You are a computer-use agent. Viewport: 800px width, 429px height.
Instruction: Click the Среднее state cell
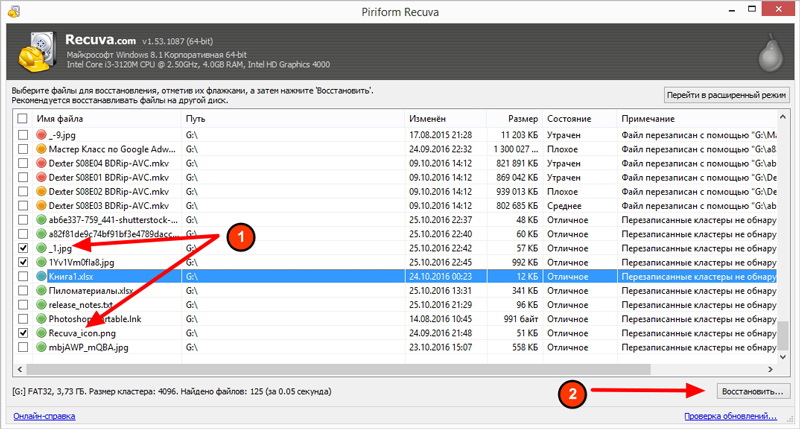point(564,206)
